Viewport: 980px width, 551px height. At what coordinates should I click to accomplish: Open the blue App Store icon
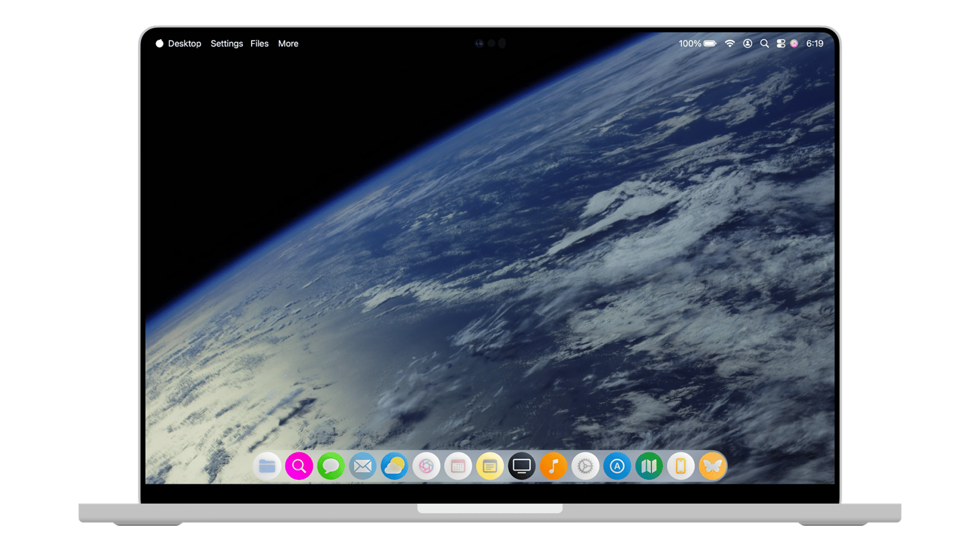[617, 466]
